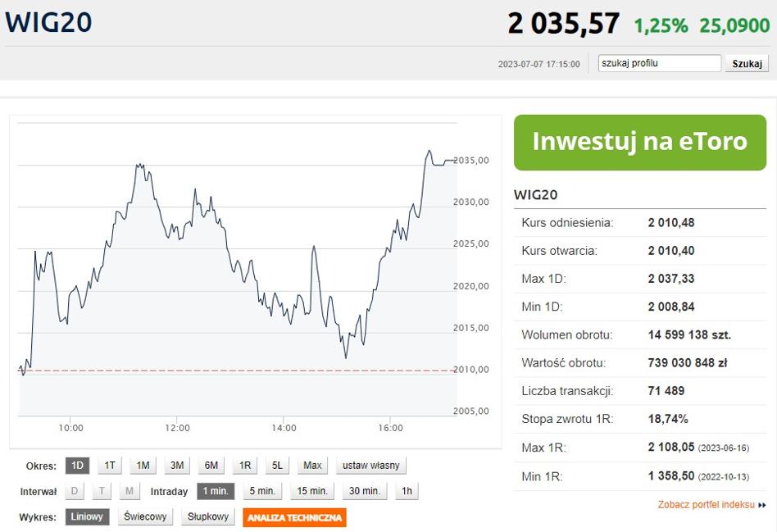This screenshot has width=777, height=532.
Task: Switch period to 1T
Action: 110,466
